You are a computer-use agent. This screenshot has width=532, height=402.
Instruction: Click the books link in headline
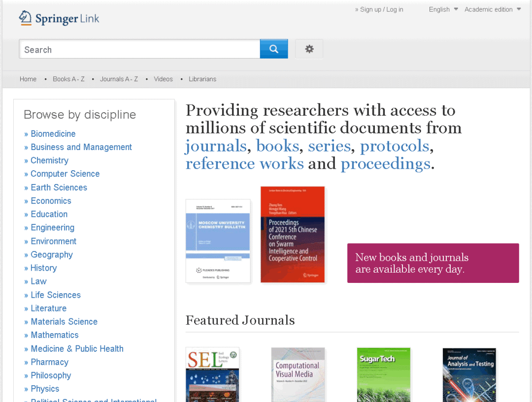(277, 146)
